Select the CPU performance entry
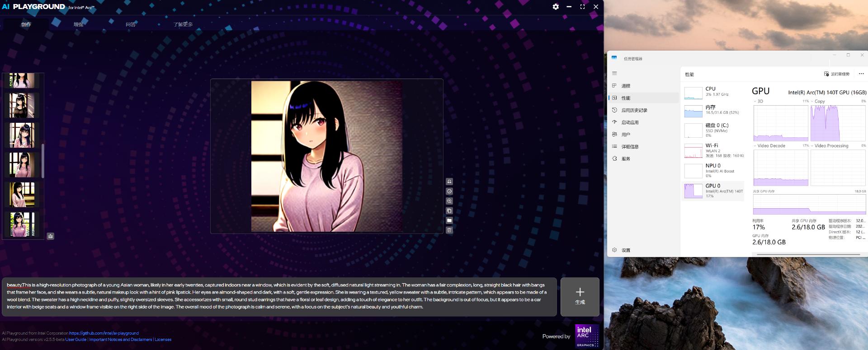 coord(713,92)
